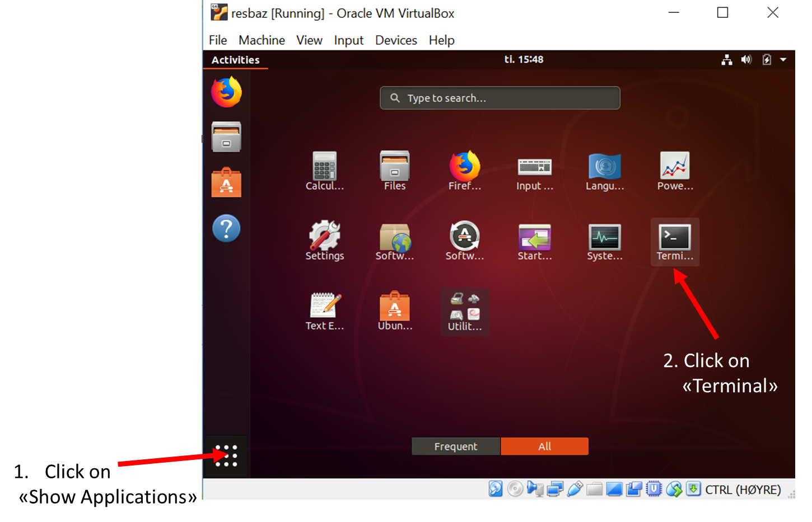Click the Show Applications grid button

(226, 456)
